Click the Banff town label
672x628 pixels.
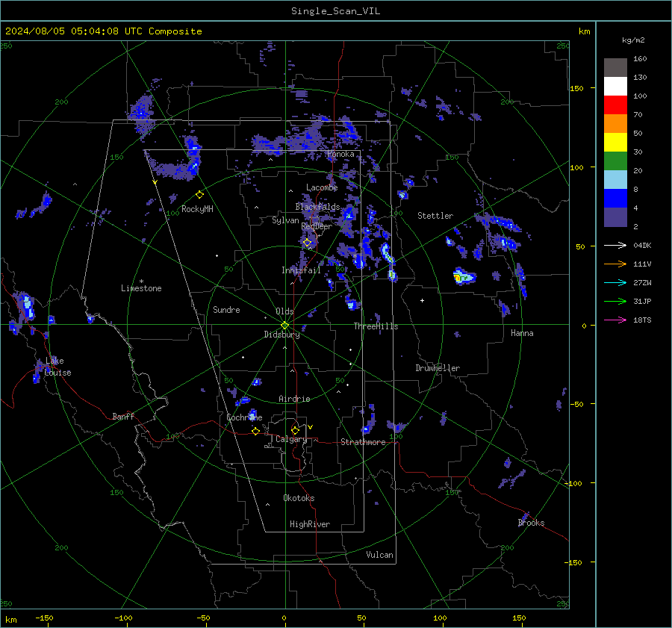pos(123,416)
